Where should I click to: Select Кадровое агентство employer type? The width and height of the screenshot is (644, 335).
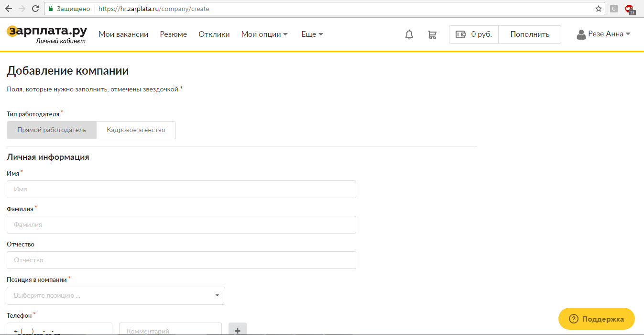click(x=136, y=130)
